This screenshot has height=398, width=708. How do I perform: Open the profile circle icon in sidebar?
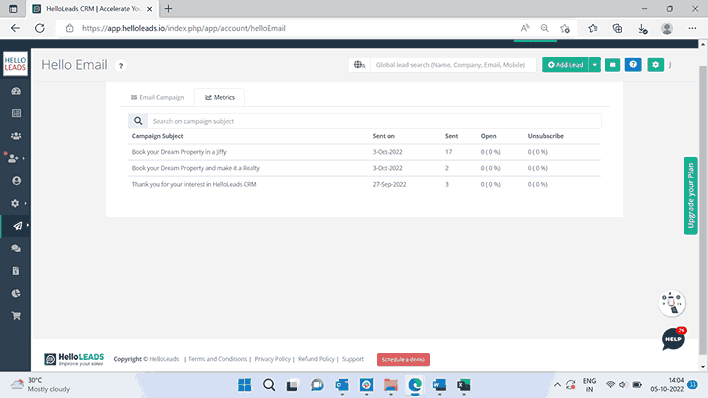click(x=16, y=181)
